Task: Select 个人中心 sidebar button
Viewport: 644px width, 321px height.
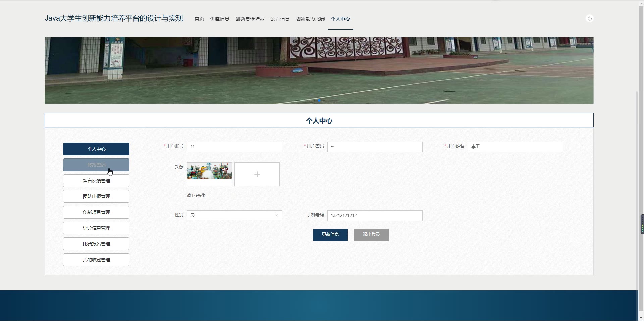Action: pyautogui.click(x=96, y=149)
